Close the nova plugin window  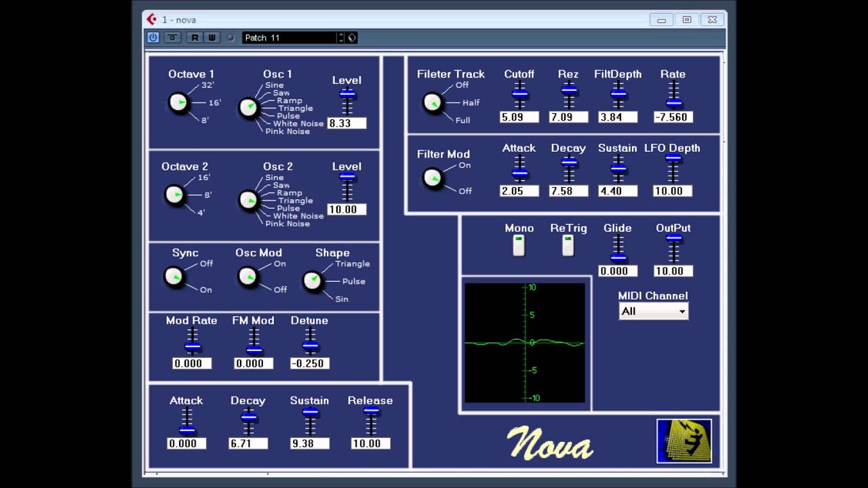coord(712,20)
